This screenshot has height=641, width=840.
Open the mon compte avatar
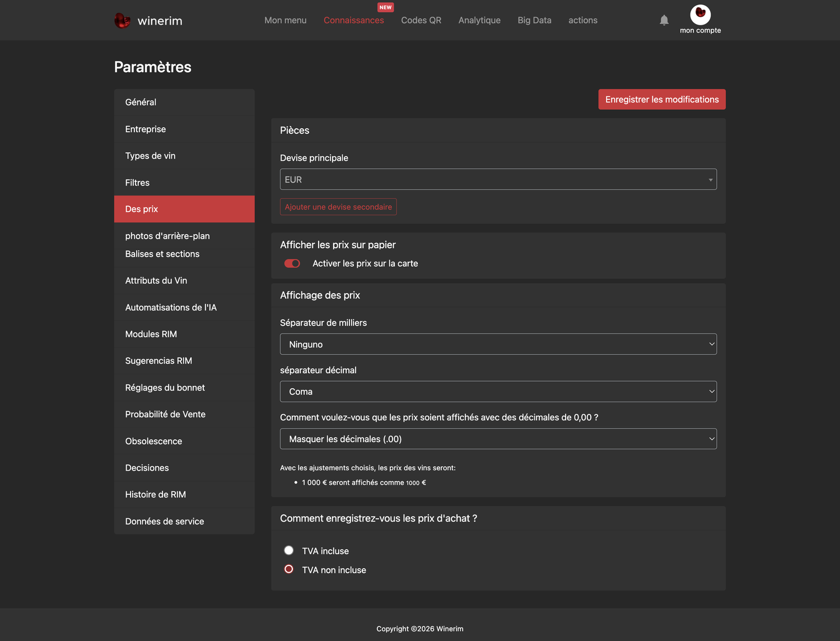(x=700, y=15)
